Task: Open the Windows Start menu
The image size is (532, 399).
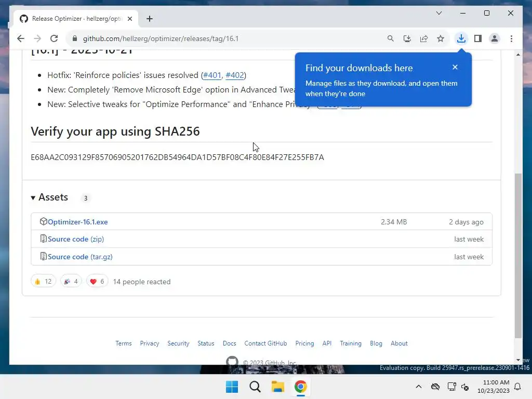Action: tap(232, 387)
